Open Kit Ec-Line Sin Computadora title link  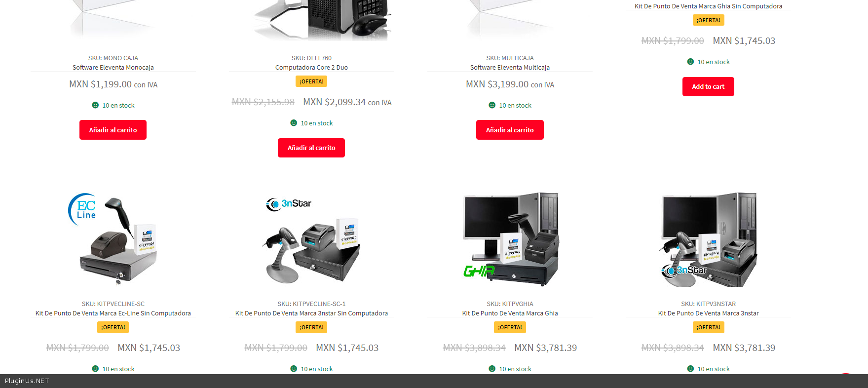(x=113, y=313)
